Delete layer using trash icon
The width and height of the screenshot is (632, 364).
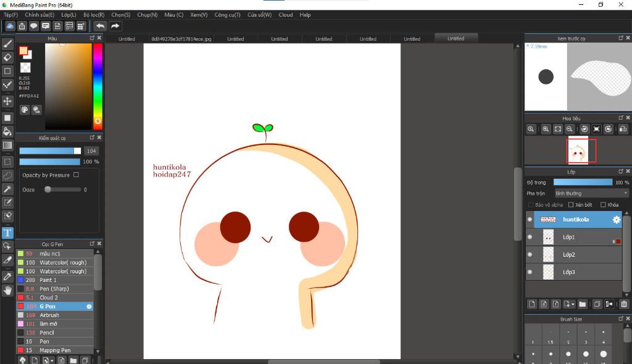pos(623,304)
